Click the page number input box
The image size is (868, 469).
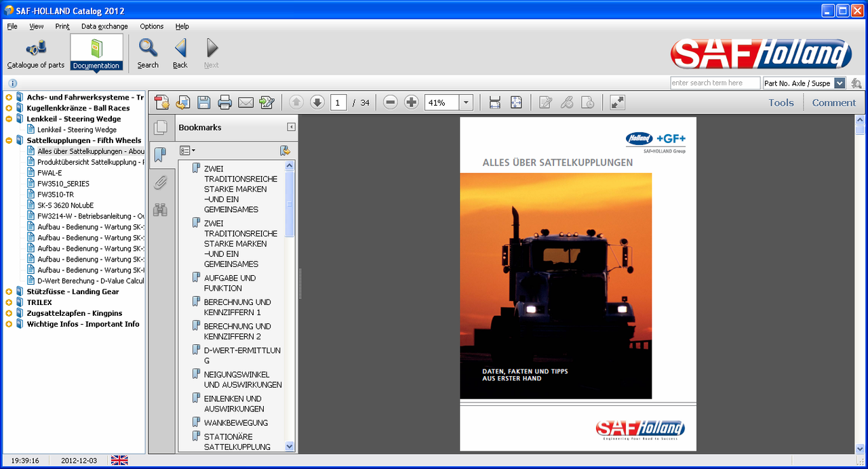(x=338, y=102)
